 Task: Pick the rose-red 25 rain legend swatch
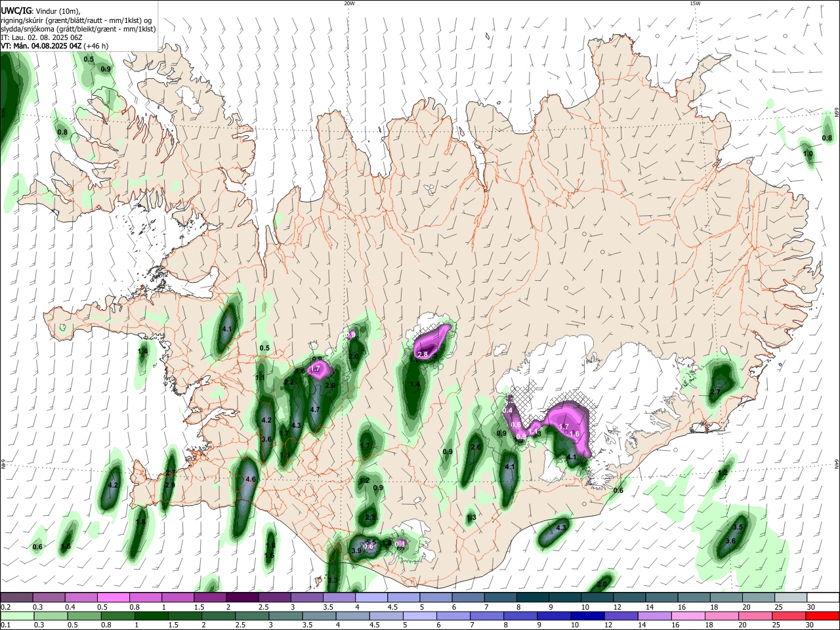coord(789,616)
